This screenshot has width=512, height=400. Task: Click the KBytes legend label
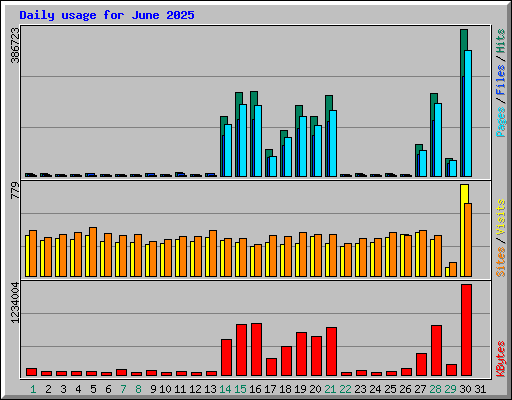click(x=501, y=359)
